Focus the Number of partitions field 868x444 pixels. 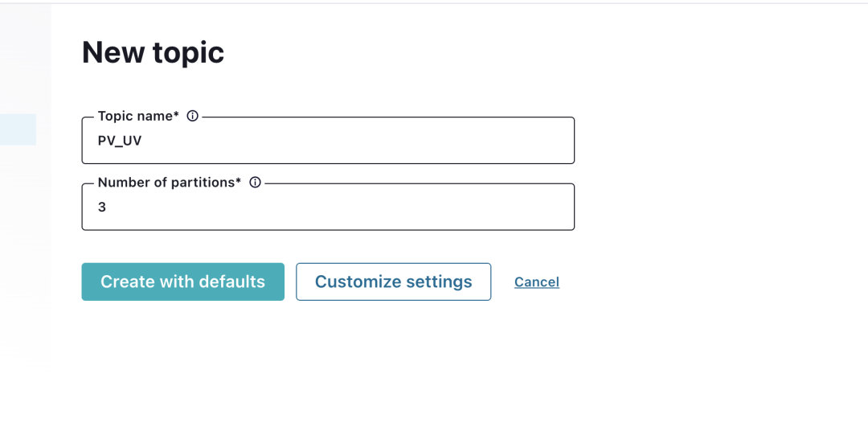(x=328, y=208)
